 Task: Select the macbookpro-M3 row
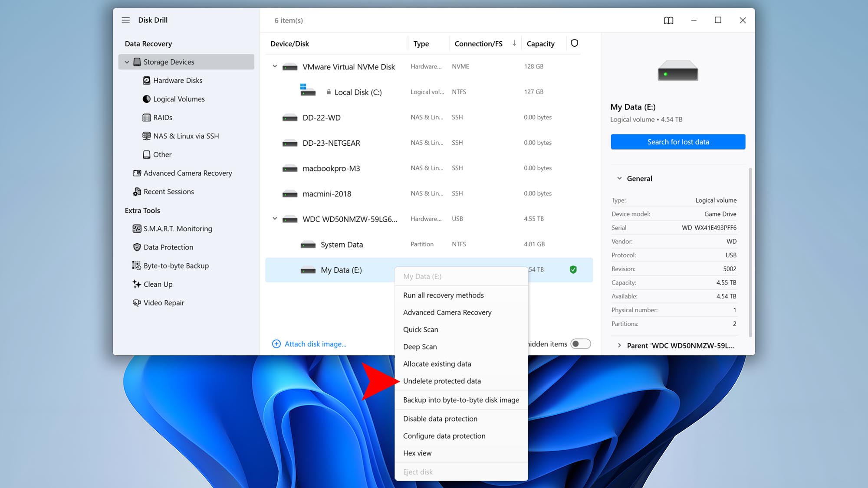click(429, 168)
